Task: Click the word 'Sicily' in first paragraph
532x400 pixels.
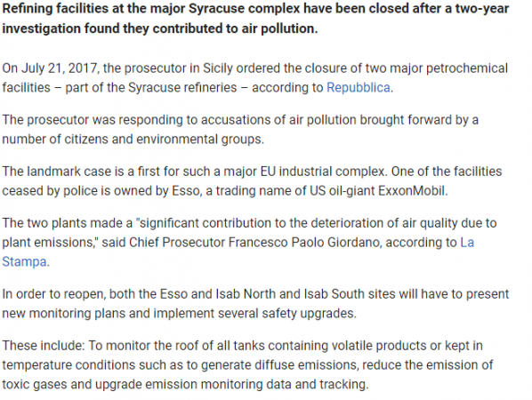Action: click(x=218, y=68)
